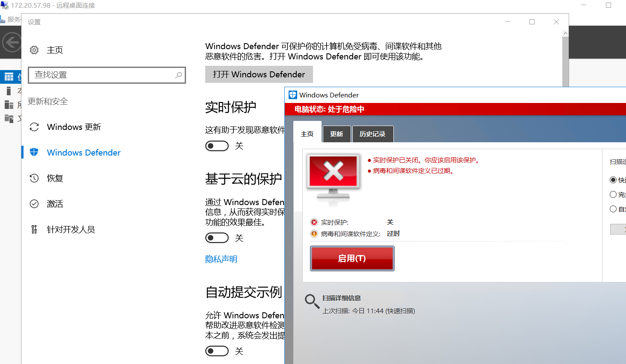
Task: Maximize the remote desktop connection window
Action: pyautogui.click(x=608, y=5)
